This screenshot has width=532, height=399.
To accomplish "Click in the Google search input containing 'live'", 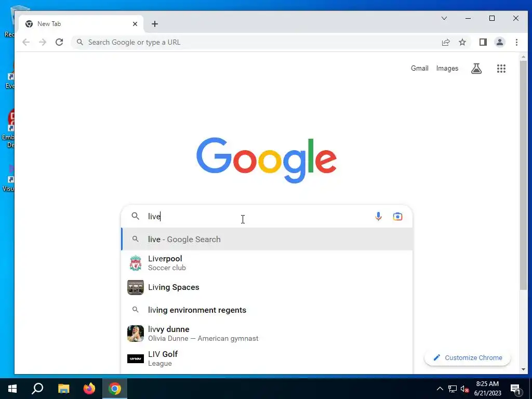I will pos(258,217).
